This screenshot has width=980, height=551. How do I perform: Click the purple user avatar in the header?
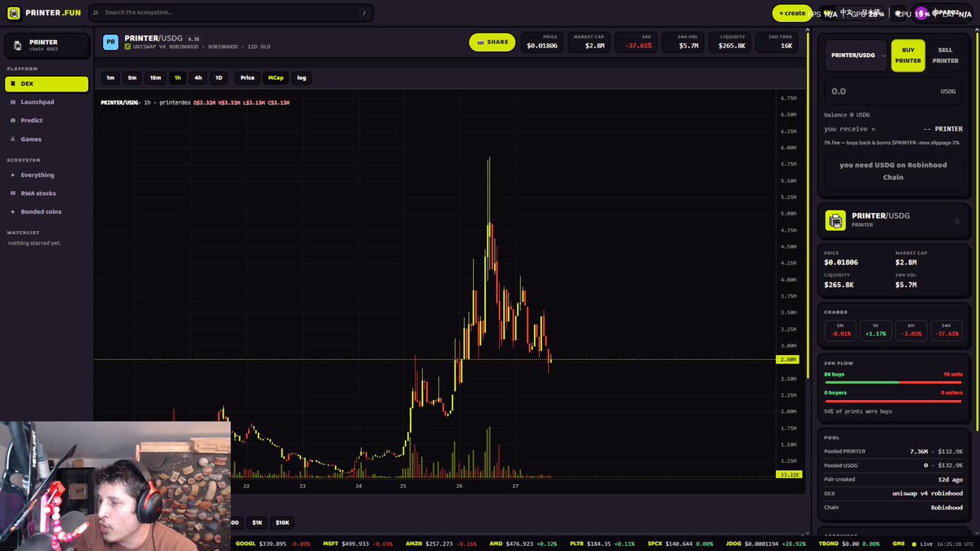tap(920, 13)
